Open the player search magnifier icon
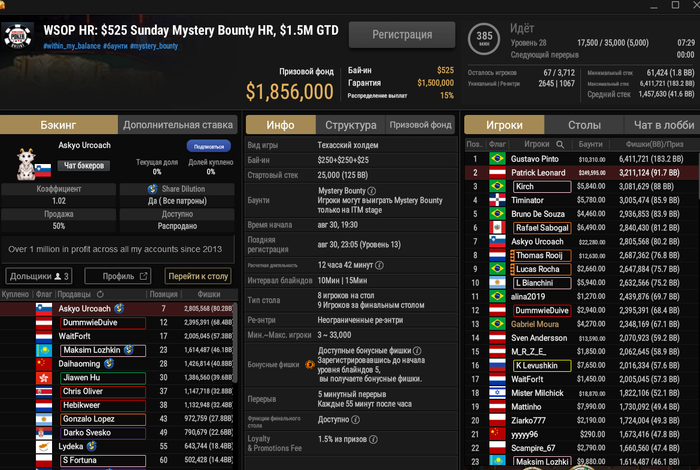This screenshot has height=470, width=700. pyautogui.click(x=560, y=144)
